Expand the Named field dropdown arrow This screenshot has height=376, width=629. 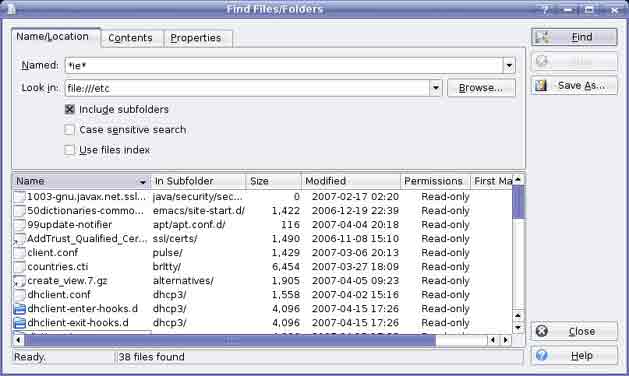(x=509, y=65)
